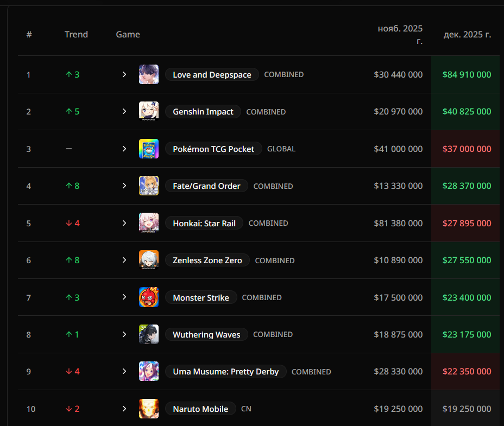Open the Honkai: Star Rail name pill

pyautogui.click(x=204, y=223)
